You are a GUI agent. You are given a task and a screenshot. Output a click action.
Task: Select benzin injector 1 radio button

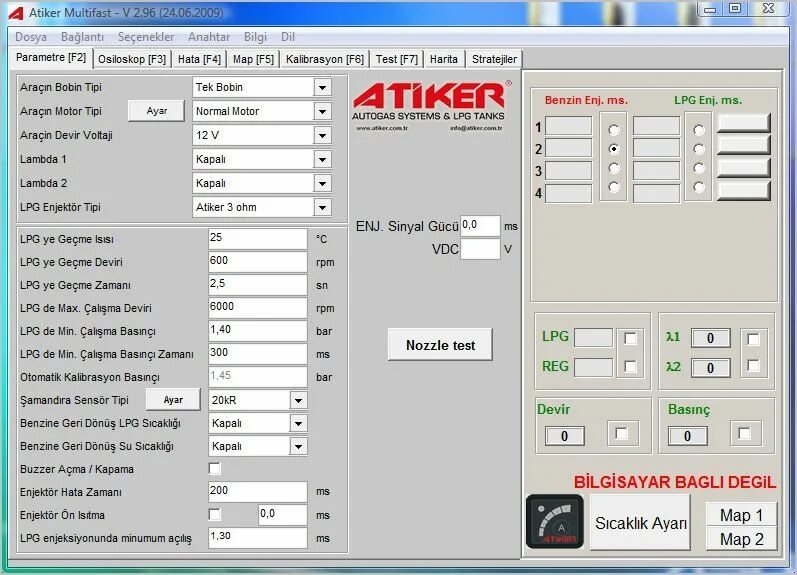(x=614, y=130)
